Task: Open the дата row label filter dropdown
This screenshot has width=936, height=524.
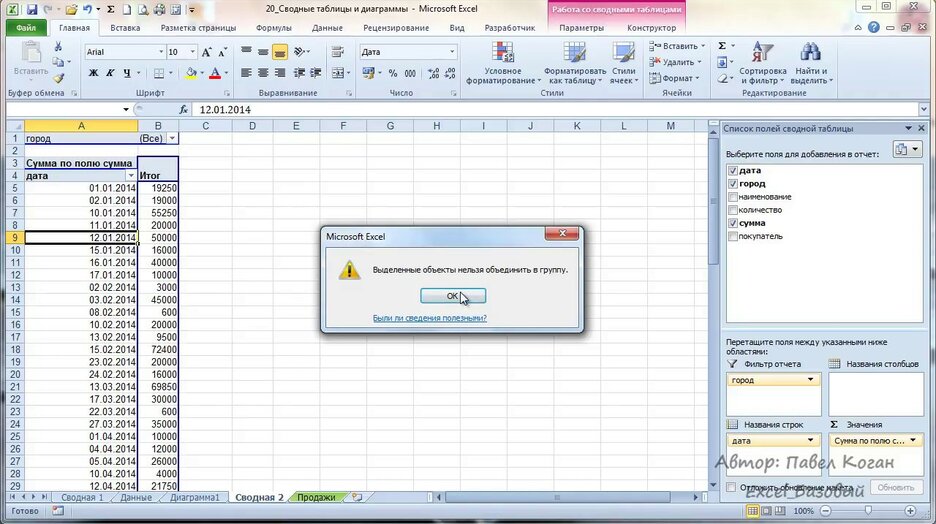Action: coord(131,175)
